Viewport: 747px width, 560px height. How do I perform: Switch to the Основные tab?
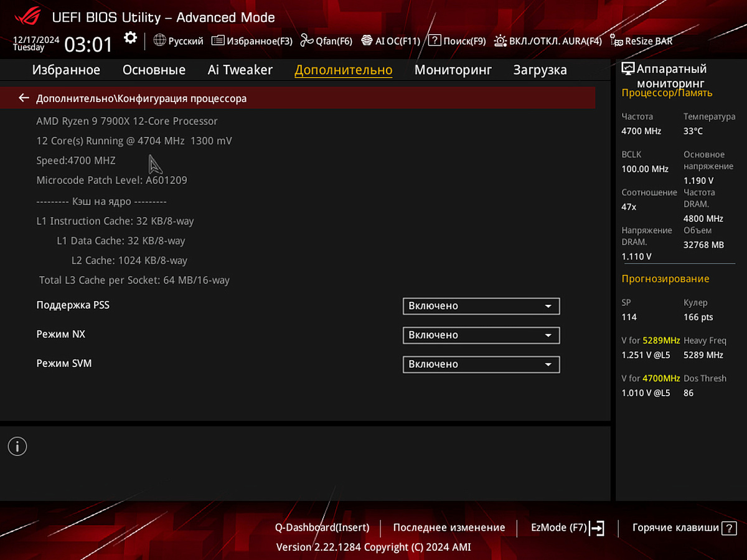tap(154, 70)
